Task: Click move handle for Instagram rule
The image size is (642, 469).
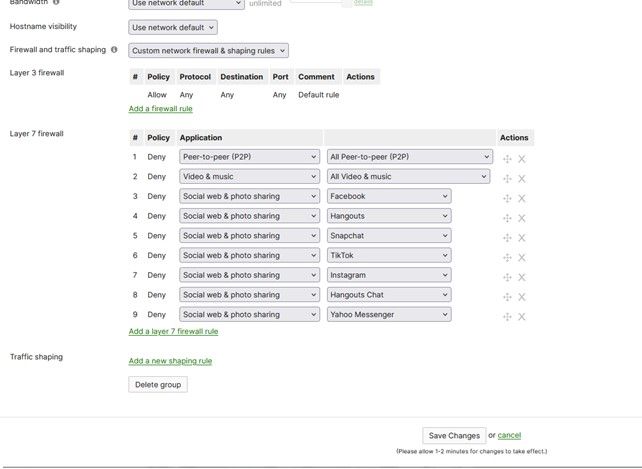Action: pyautogui.click(x=507, y=277)
